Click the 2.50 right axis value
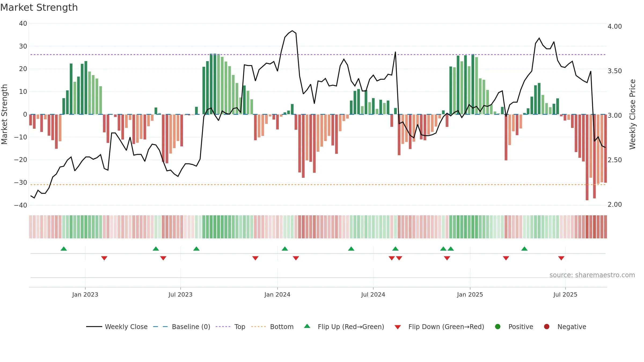This screenshot has width=644, height=362. click(614, 160)
